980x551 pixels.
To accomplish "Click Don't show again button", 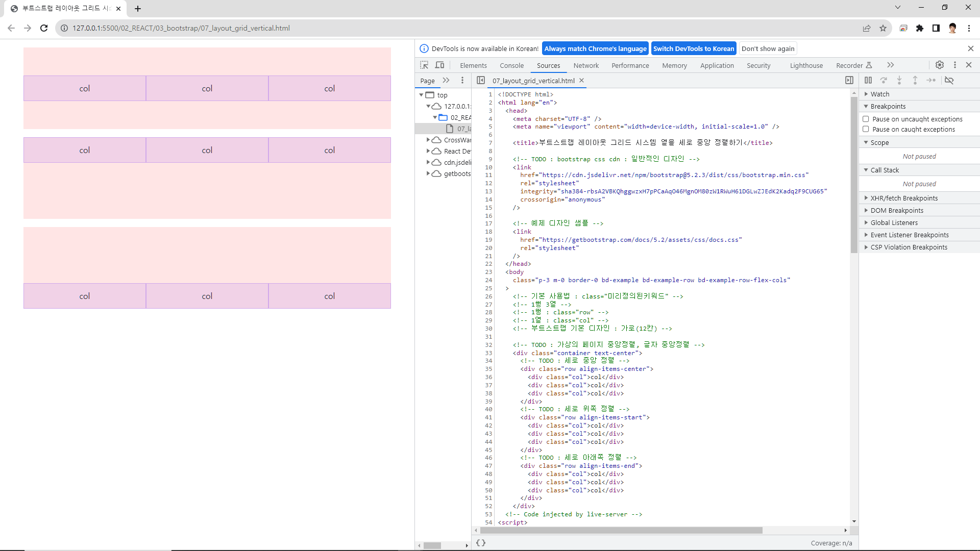I will pyautogui.click(x=768, y=48).
